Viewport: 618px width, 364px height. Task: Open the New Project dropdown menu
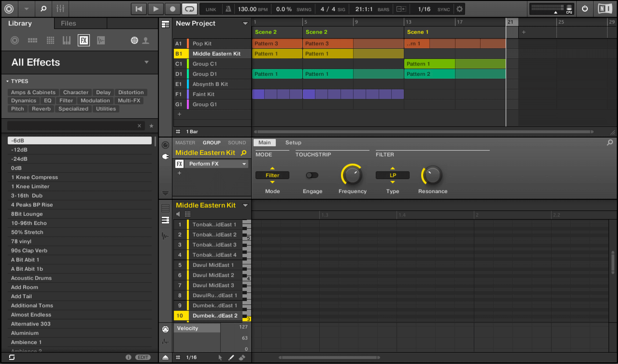pos(245,23)
